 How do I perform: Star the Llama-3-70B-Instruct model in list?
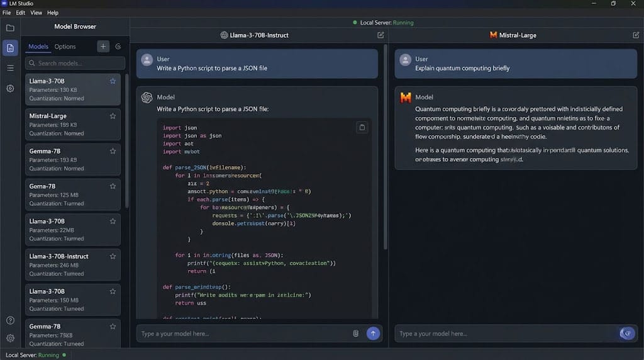[x=113, y=256]
